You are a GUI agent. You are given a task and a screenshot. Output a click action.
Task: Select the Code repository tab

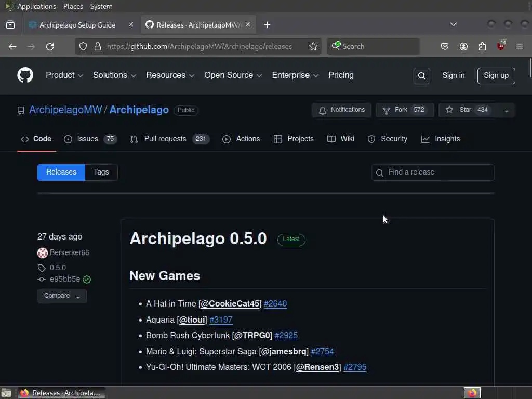point(36,139)
